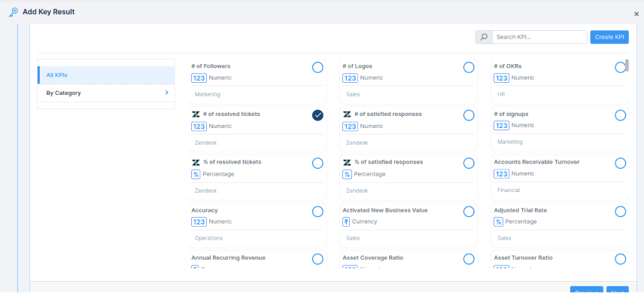Image resolution: width=644 pixels, height=293 pixels.
Task: Click Zendesk logo on % of resolved tickets
Action: (x=196, y=163)
